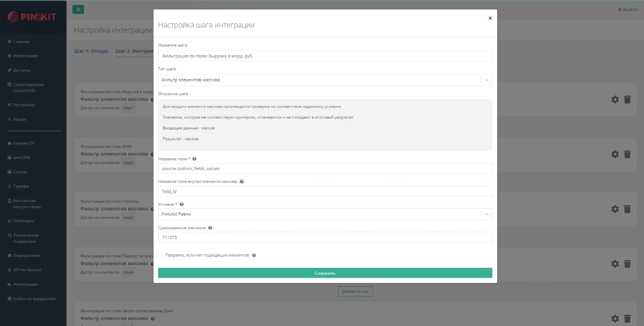Viewport: 644px width, 326px height.
Task: Delete step4 using the trash icon
Action: tap(627, 264)
